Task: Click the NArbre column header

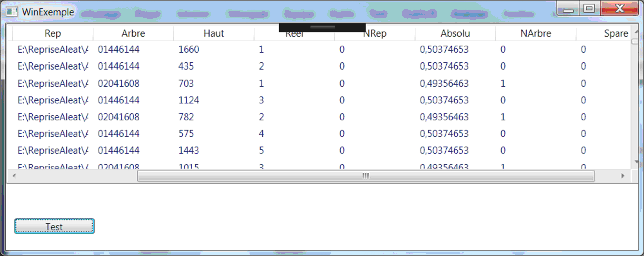Action: click(x=536, y=33)
